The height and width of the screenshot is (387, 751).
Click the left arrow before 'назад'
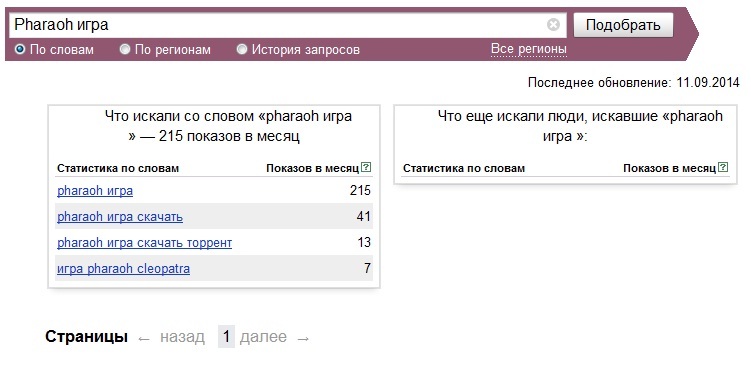[x=144, y=339]
